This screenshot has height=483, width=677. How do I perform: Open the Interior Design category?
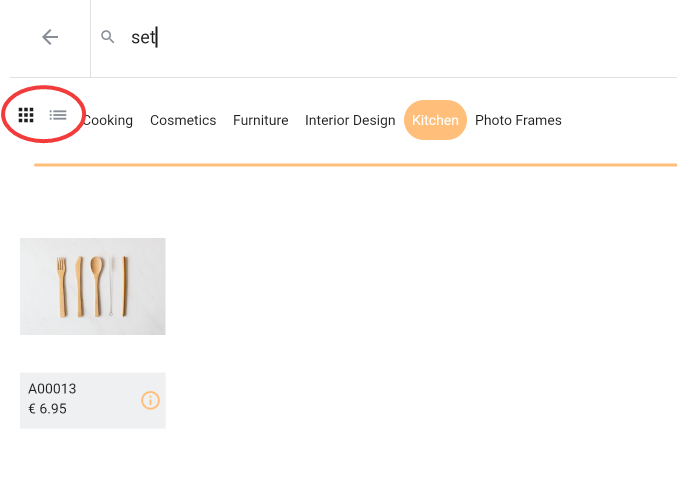(x=350, y=120)
